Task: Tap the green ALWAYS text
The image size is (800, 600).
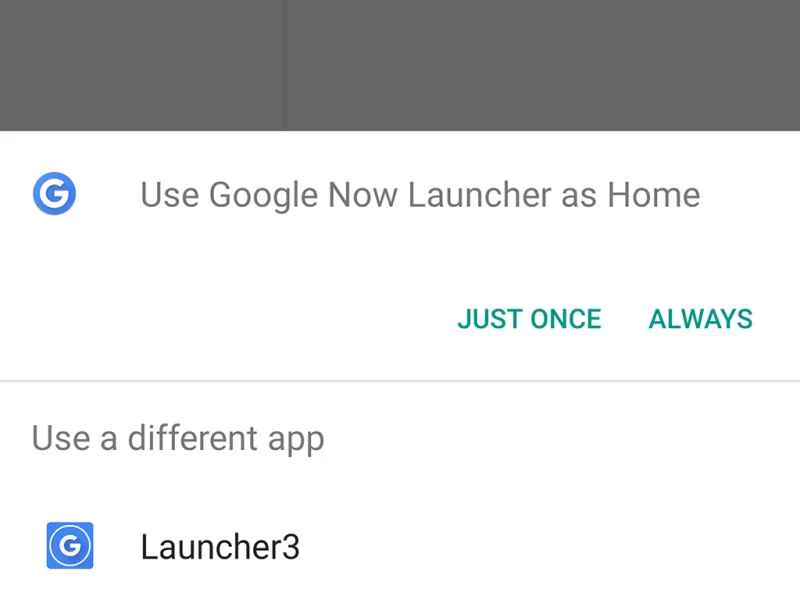Action: (701, 319)
